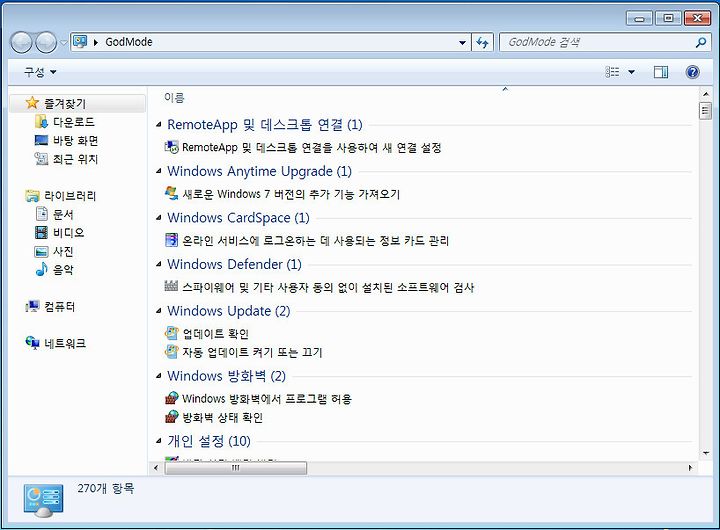Collapse the 개인 설정 group
720x530 pixels.
click(159, 441)
